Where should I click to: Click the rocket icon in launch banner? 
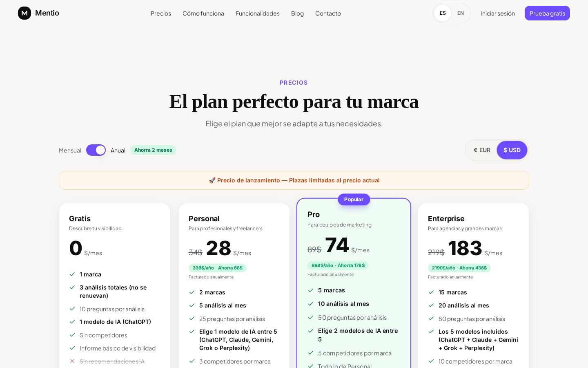coord(212,180)
